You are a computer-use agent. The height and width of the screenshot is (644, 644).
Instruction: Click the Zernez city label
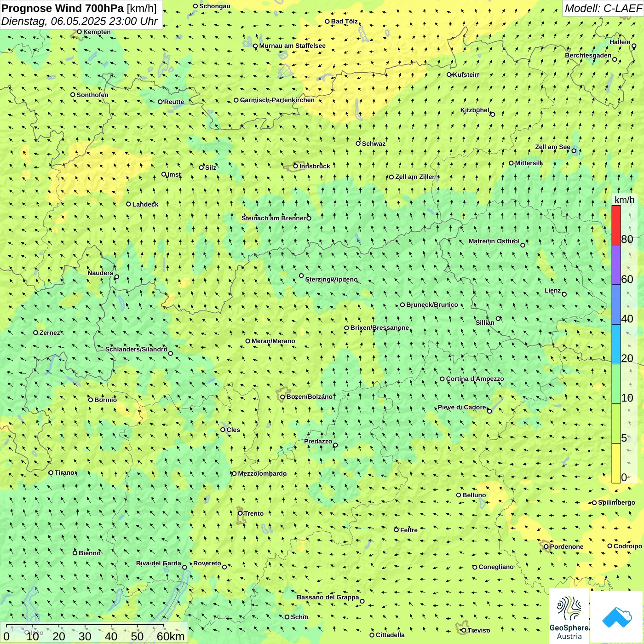click(x=50, y=333)
